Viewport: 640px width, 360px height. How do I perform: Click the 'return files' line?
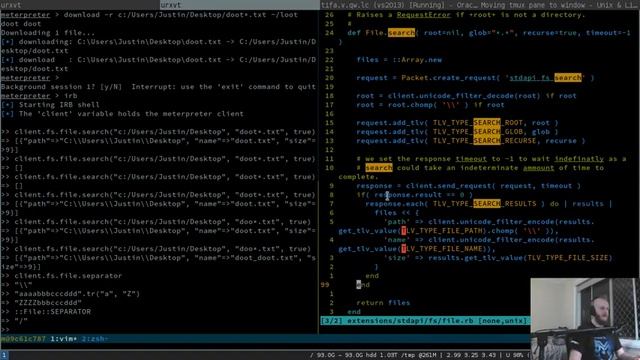(x=383, y=302)
